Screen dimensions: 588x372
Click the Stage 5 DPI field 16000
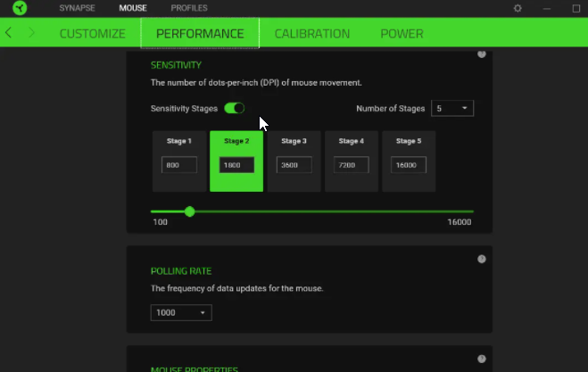tap(409, 165)
